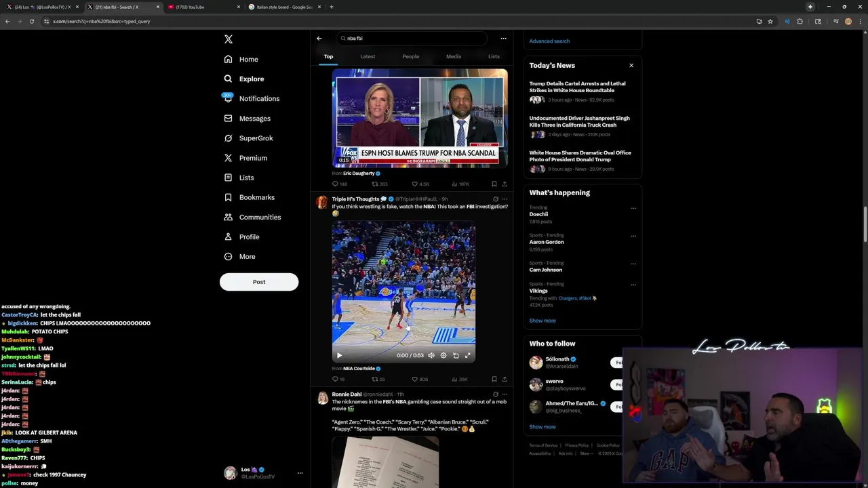Reply to the Triple H's Thoughts post
Viewport: 868px width, 488px height.
pyautogui.click(x=338, y=379)
